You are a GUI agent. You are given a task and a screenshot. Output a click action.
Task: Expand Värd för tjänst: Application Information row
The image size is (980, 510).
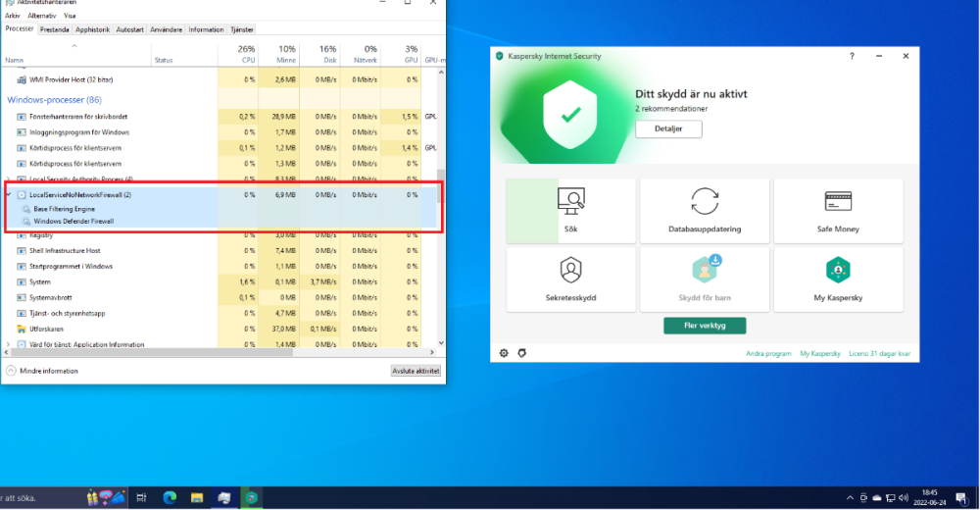pyautogui.click(x=8, y=344)
